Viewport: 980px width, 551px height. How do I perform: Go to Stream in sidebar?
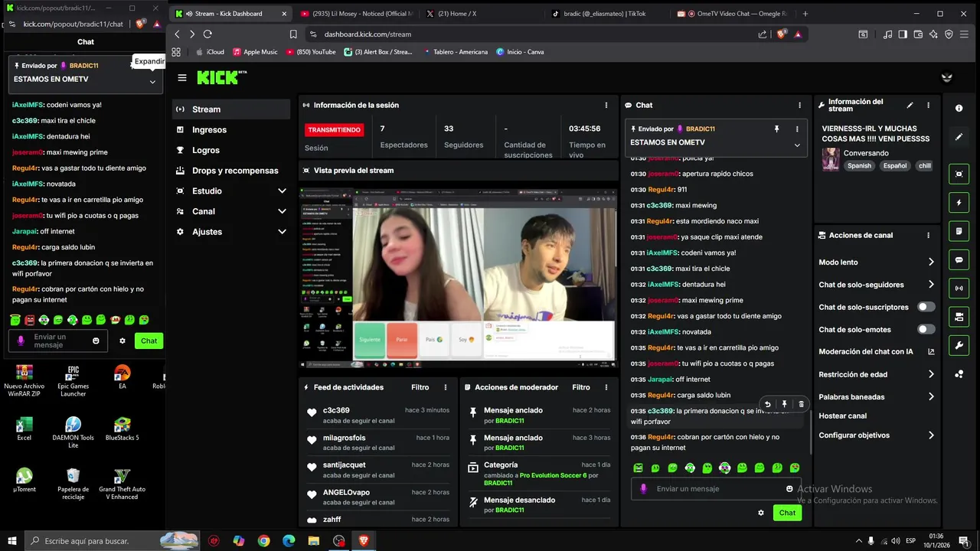coord(231,109)
